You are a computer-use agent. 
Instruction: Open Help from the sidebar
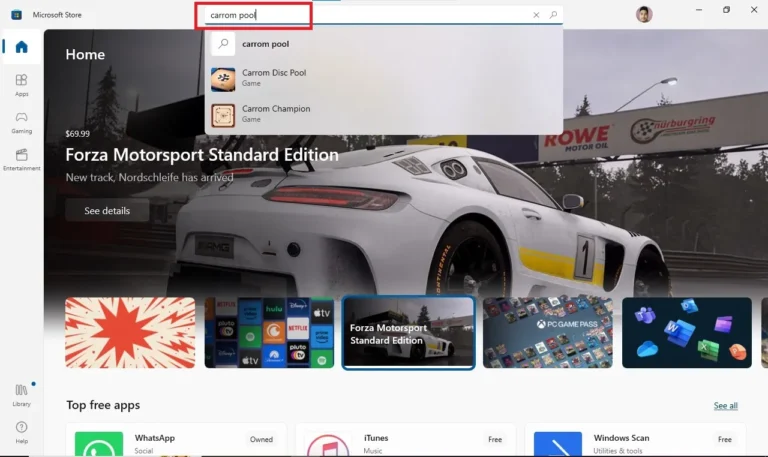pyautogui.click(x=21, y=431)
